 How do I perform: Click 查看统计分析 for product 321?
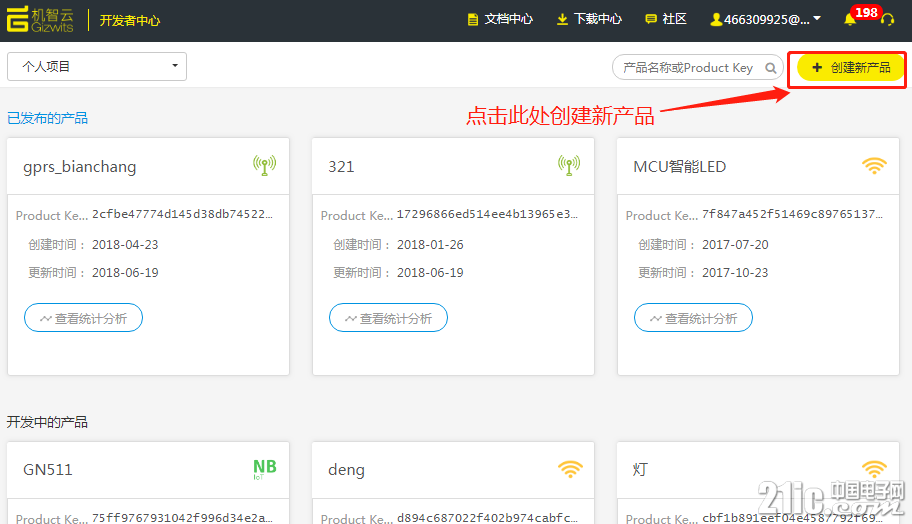coord(388,318)
